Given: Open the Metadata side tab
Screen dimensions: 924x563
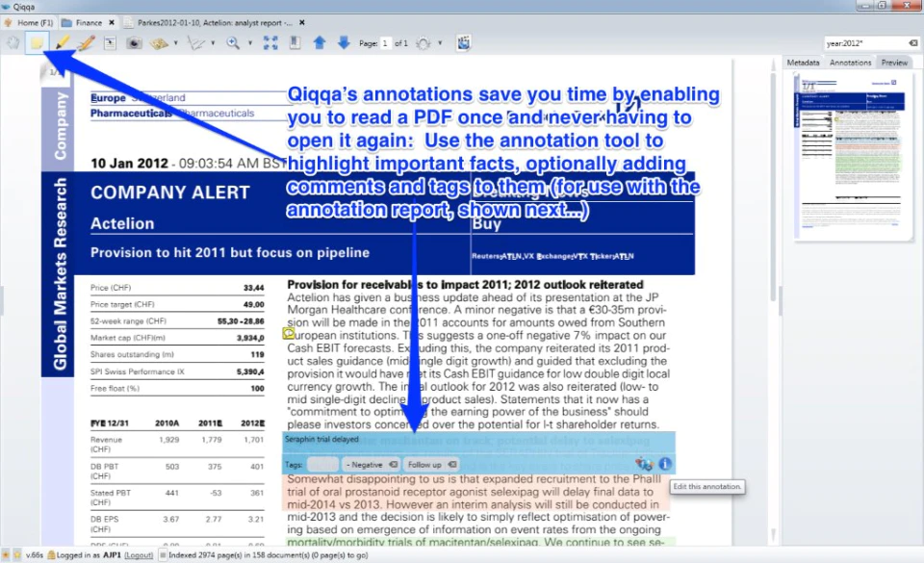Looking at the screenshot, I should (x=803, y=63).
